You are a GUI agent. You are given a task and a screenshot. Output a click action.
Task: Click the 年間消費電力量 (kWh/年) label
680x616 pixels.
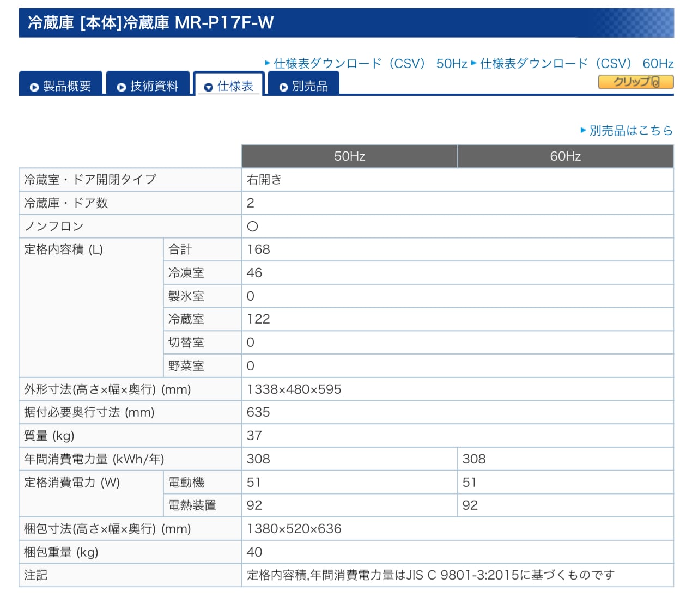coord(94,459)
